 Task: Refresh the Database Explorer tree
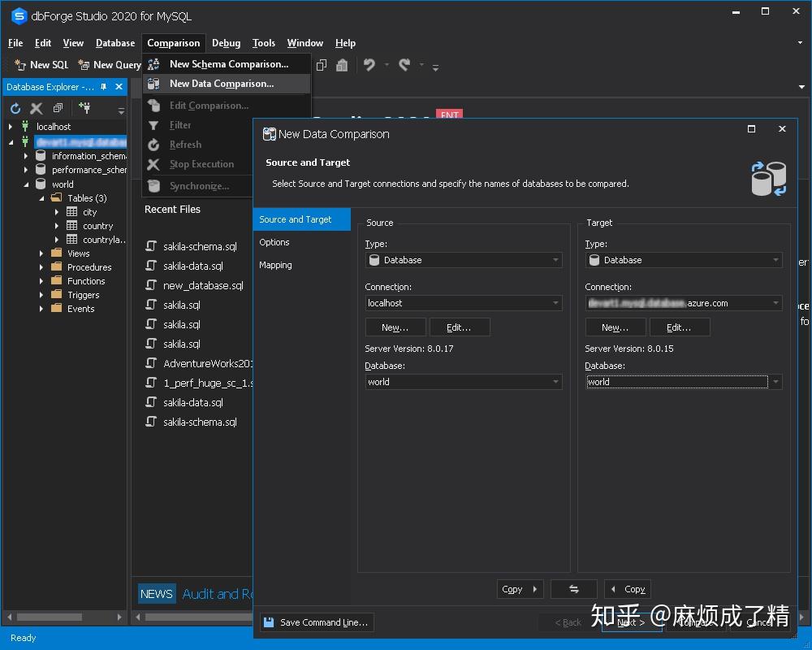point(15,108)
